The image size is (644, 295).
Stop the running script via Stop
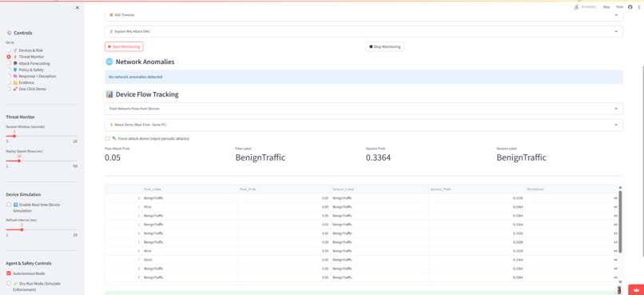(x=606, y=7)
